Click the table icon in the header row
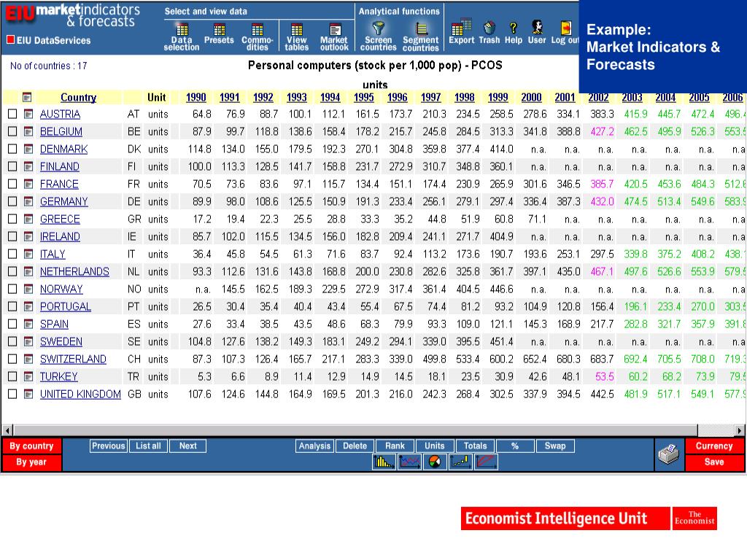This screenshot has width=747, height=560. pyautogui.click(x=27, y=97)
